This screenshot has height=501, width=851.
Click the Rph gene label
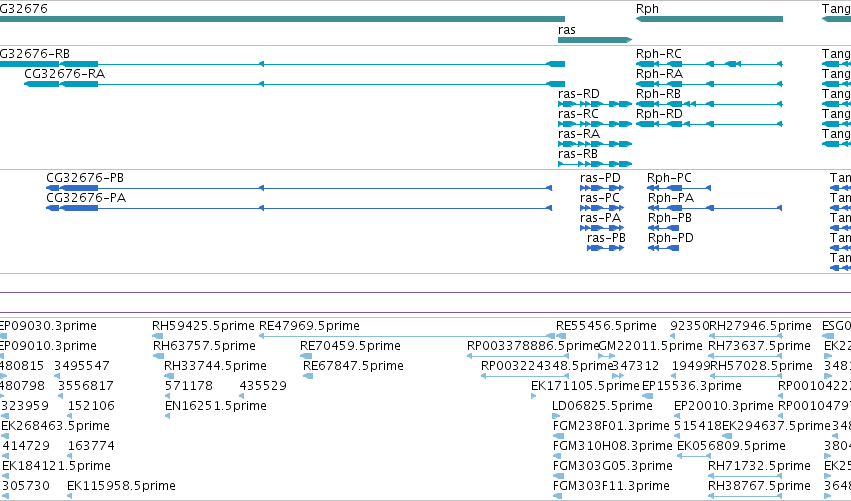647,9
